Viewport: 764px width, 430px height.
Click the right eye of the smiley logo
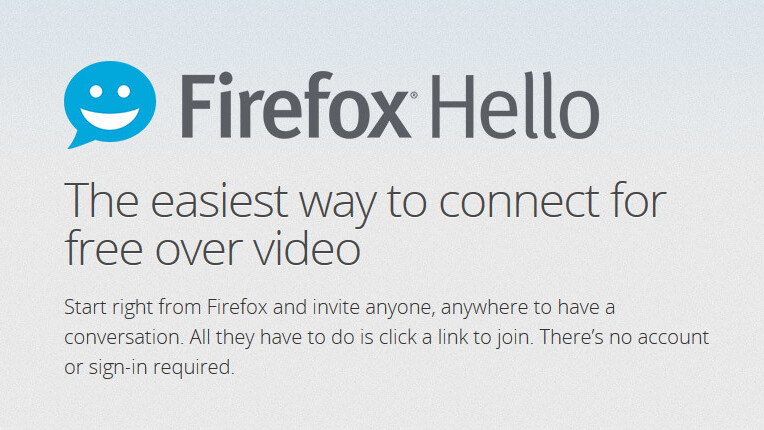(x=124, y=92)
